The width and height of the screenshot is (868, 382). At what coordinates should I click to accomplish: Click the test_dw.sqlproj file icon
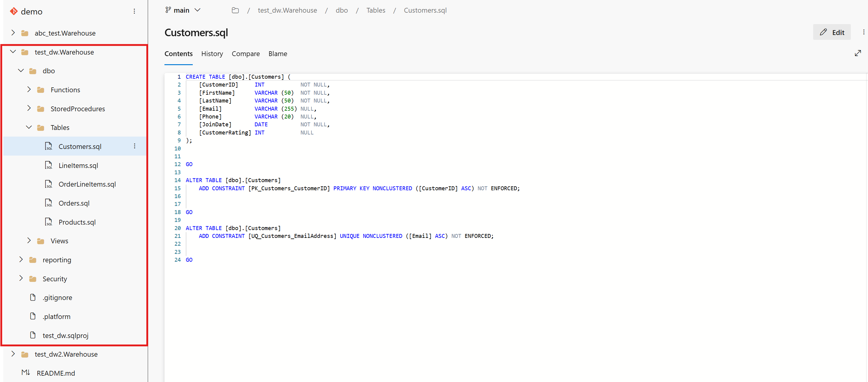click(33, 335)
